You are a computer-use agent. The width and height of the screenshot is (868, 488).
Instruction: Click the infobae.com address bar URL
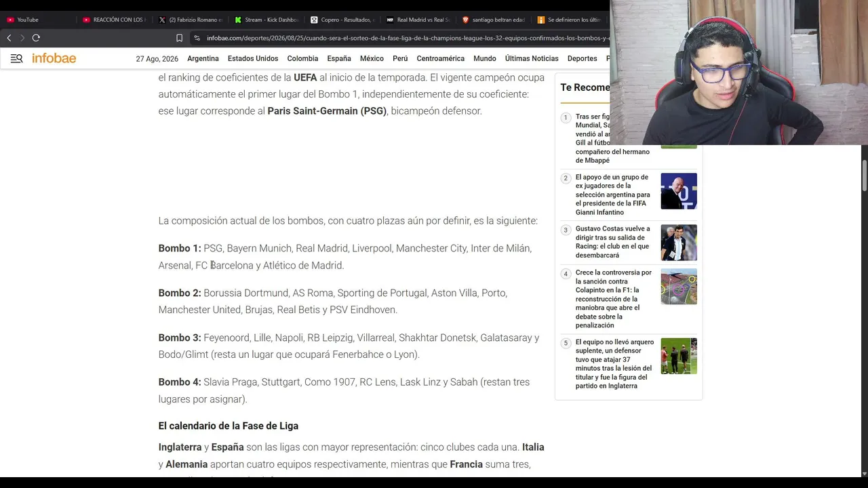click(407, 38)
